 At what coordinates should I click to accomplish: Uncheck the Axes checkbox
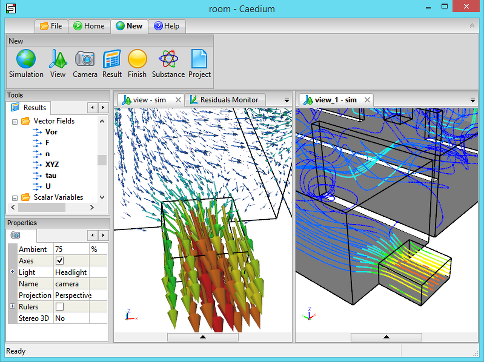pos(60,261)
